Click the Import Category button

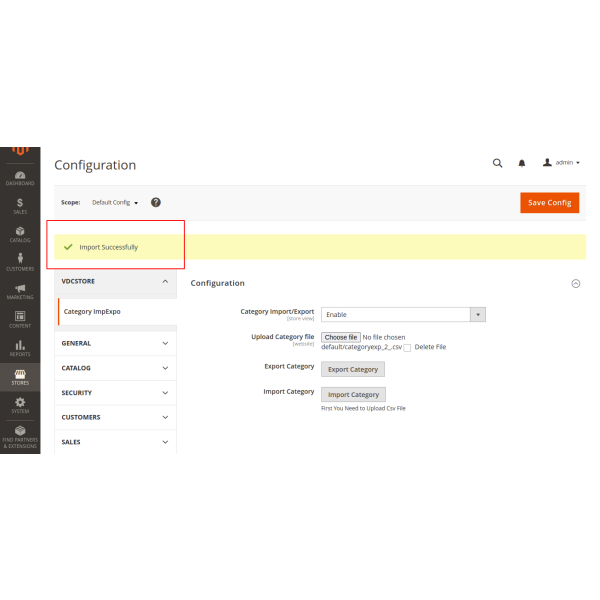point(353,394)
